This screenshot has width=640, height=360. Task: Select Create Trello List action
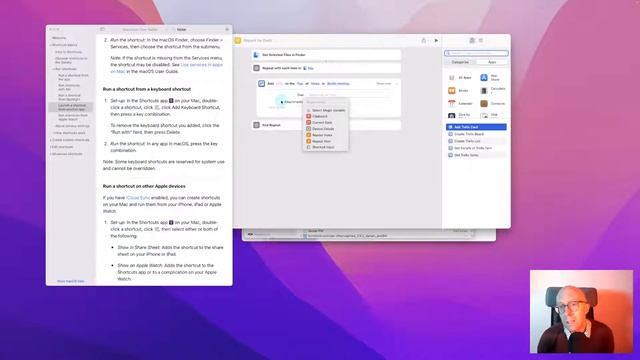(476, 141)
